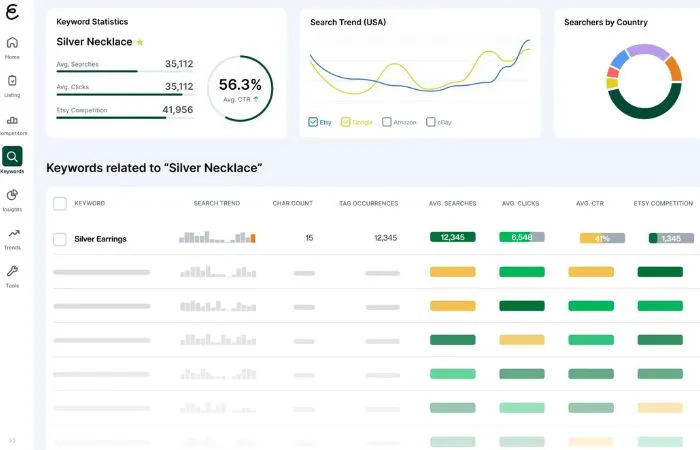Open the Competitors sidebar icon
The image size is (700, 450).
[x=12, y=120]
